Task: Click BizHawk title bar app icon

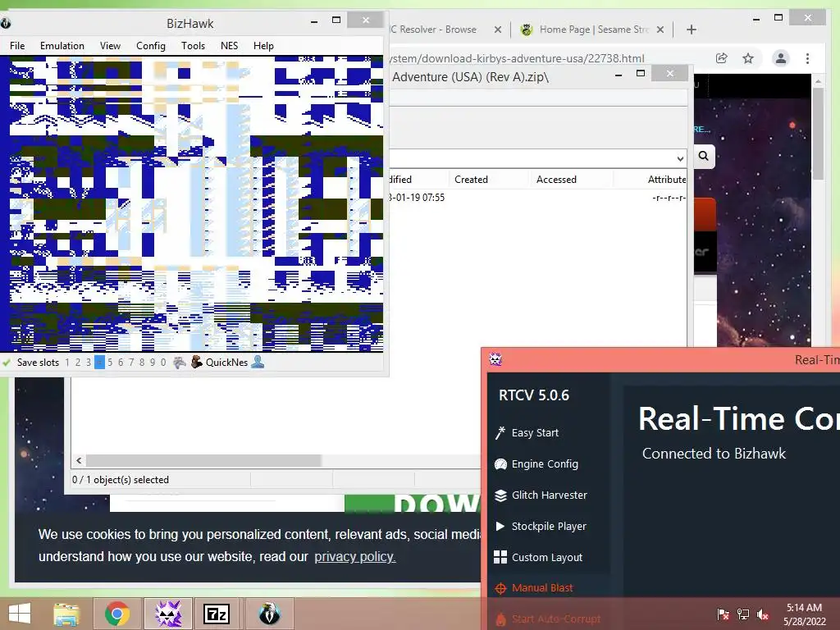Action: [6, 23]
